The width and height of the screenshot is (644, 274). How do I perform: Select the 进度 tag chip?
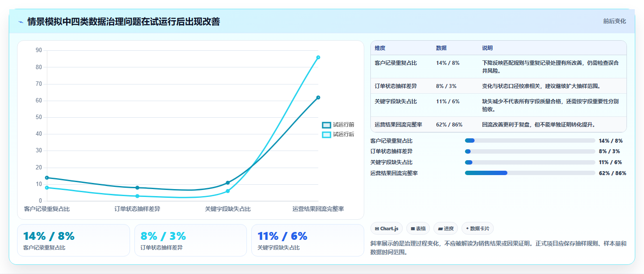click(x=446, y=228)
